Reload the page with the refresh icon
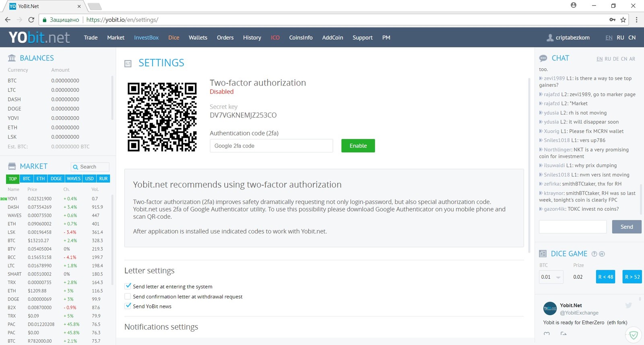 pos(31,20)
